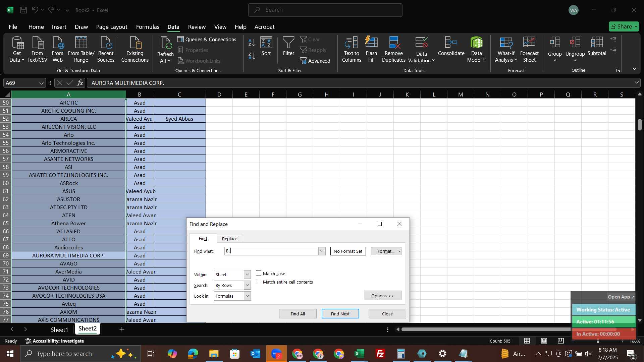This screenshot has height=362, width=644.
Task: Open Find what history dropdown
Action: [x=322, y=251]
